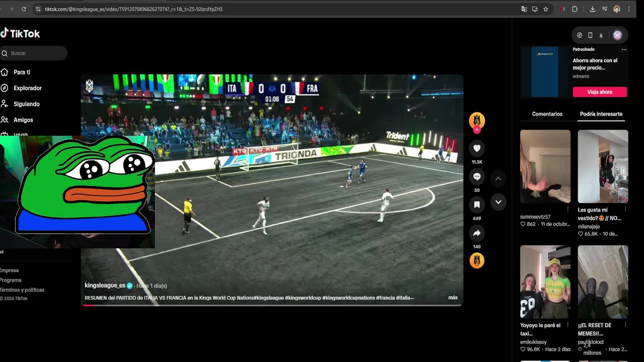
Task: Click the Buscar search field
Action: pyautogui.click(x=34, y=53)
